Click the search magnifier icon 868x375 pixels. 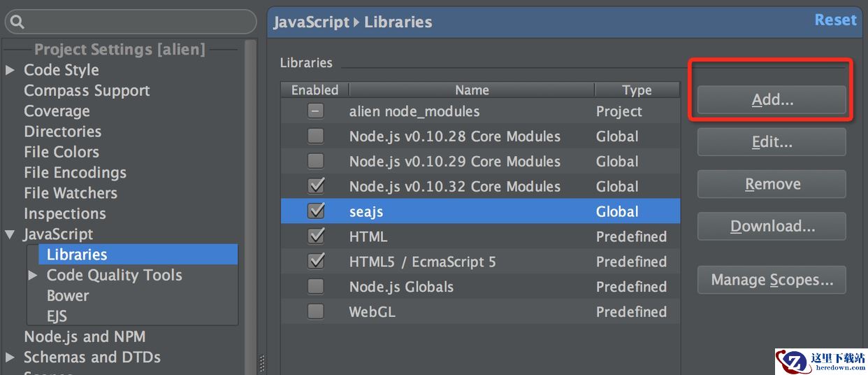point(18,22)
